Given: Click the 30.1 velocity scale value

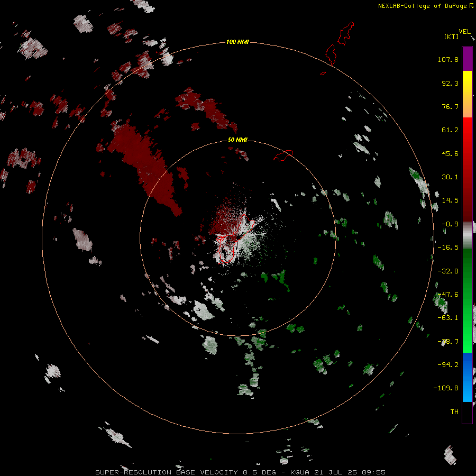Looking at the screenshot, I should [450, 177].
